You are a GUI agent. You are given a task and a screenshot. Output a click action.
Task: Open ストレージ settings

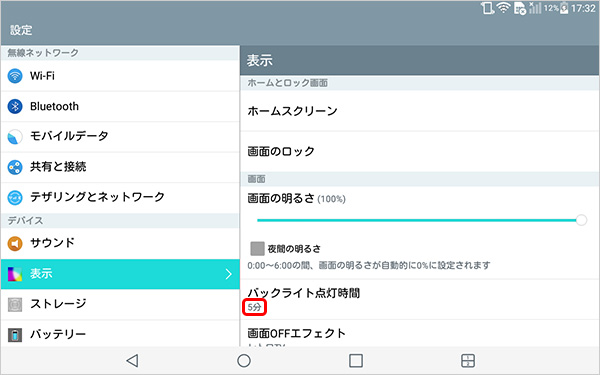point(120,305)
